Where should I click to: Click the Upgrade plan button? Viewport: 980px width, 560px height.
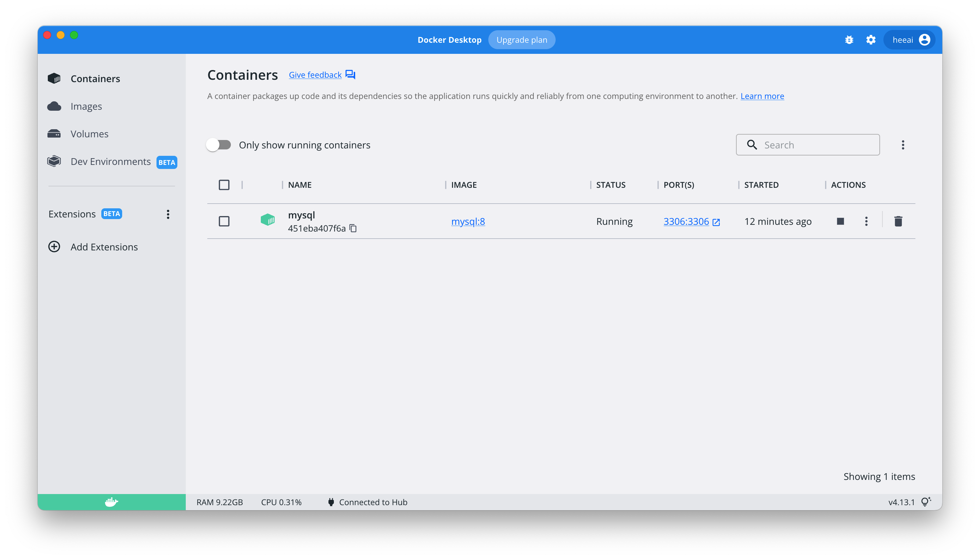522,40
